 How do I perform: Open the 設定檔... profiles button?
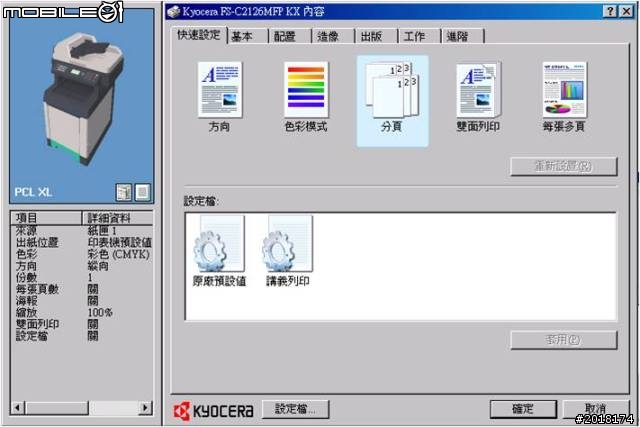(295, 409)
